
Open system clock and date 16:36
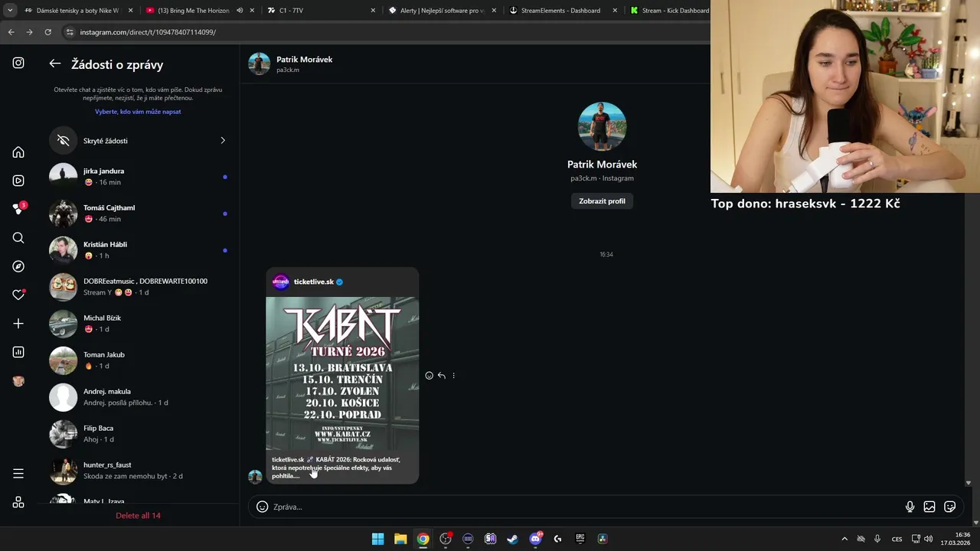pos(956,539)
